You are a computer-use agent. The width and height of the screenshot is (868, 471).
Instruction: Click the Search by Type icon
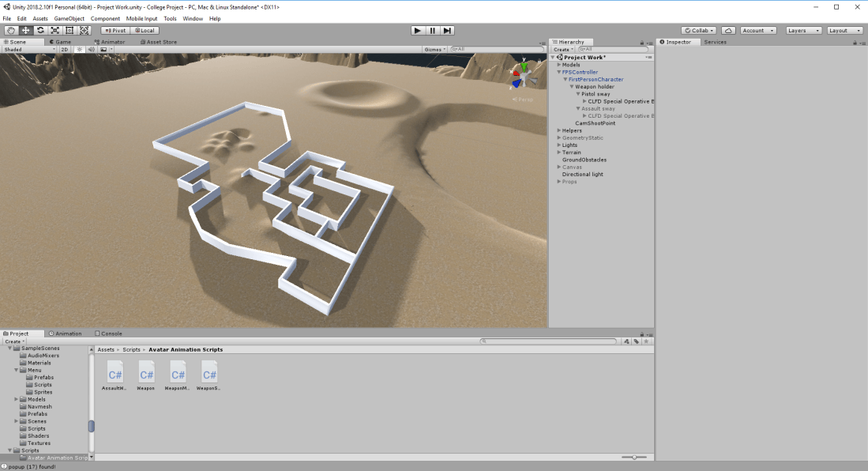pos(626,341)
